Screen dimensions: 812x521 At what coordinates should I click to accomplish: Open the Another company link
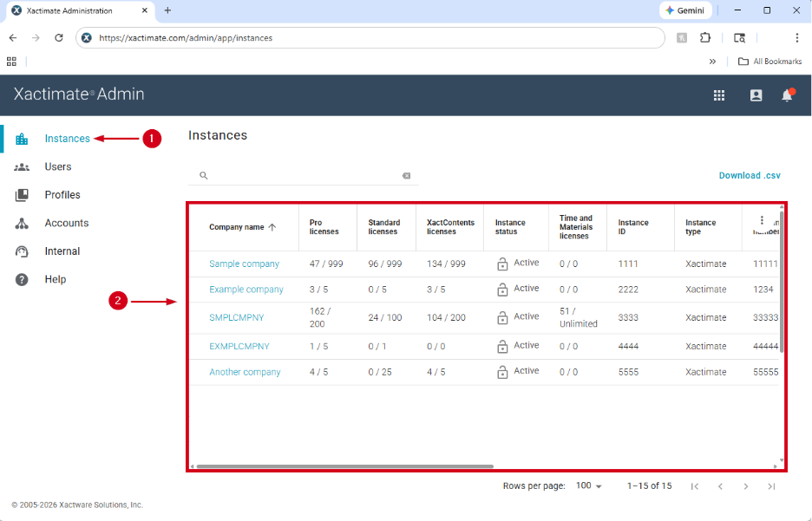tap(245, 372)
